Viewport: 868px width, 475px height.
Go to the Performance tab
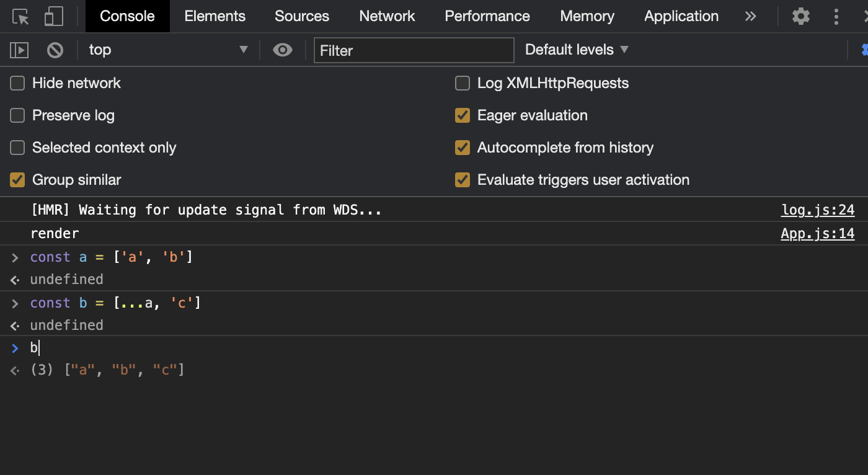click(487, 16)
